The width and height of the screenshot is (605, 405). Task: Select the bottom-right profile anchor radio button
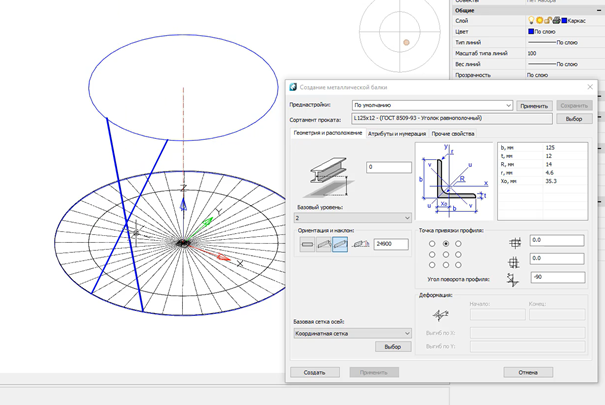point(458,265)
